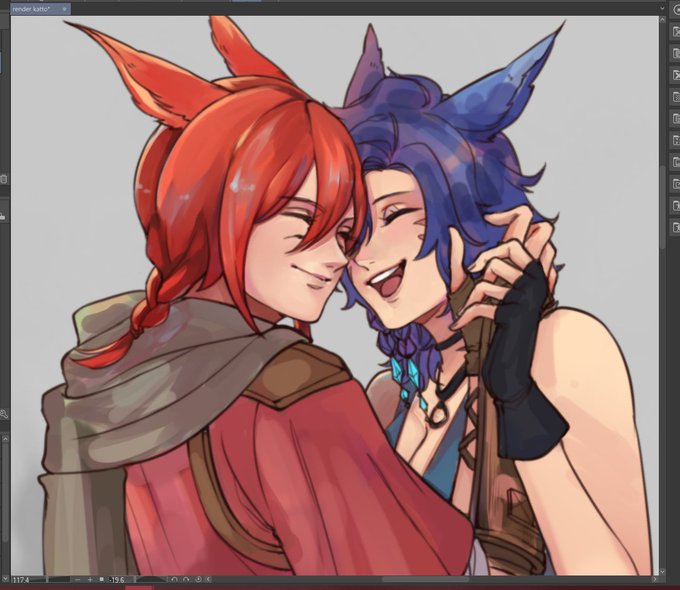Click the trash icon on left edge

pyautogui.click(x=3, y=179)
